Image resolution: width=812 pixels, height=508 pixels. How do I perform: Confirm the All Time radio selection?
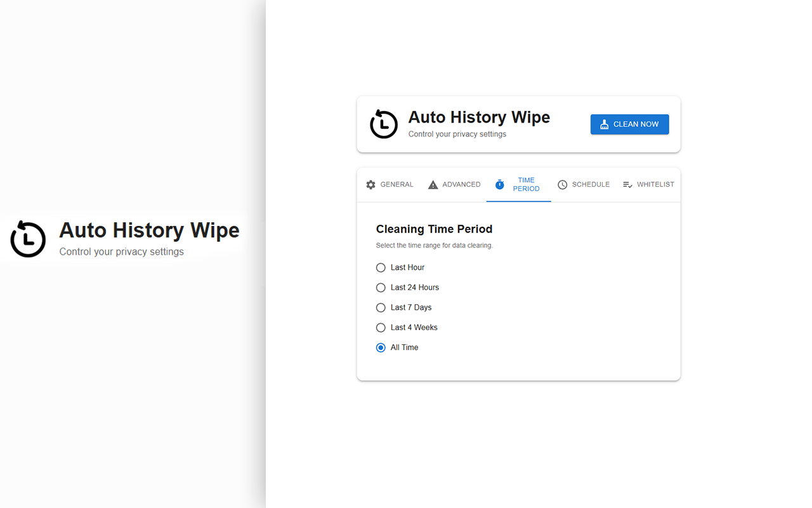381,347
